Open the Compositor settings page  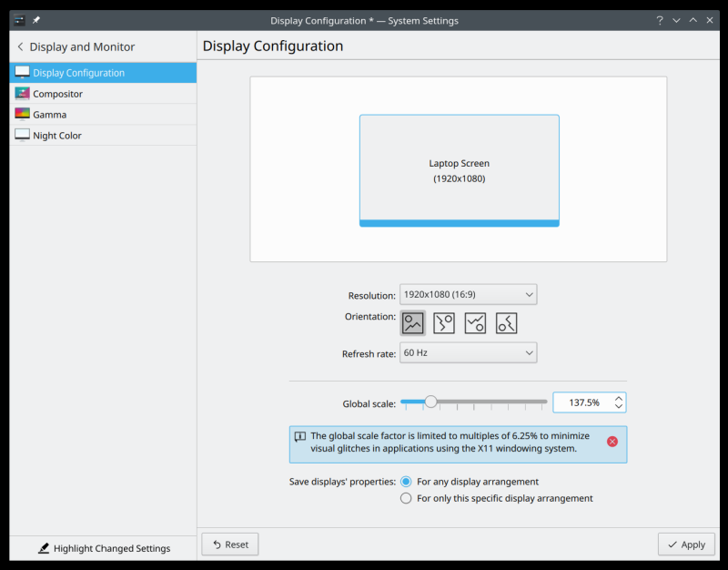click(57, 94)
